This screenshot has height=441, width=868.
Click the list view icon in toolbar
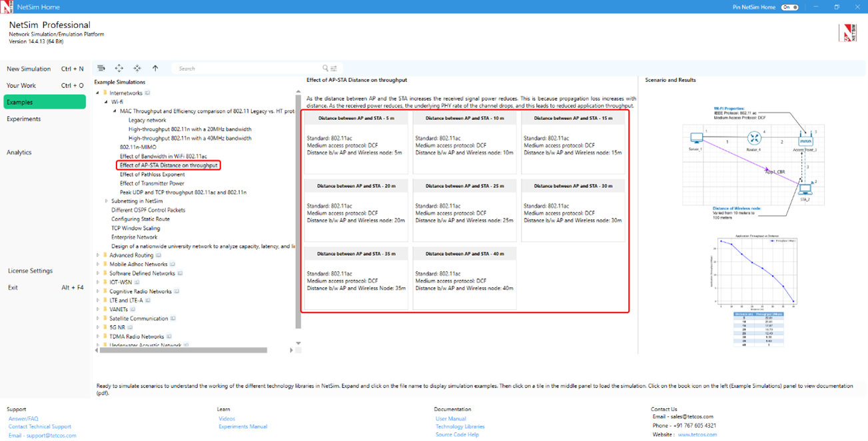101,68
